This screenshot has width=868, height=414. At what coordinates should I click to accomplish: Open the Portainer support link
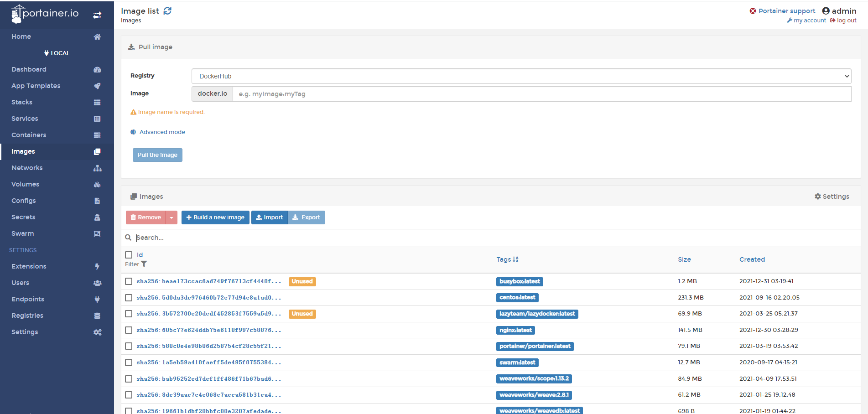coord(787,11)
